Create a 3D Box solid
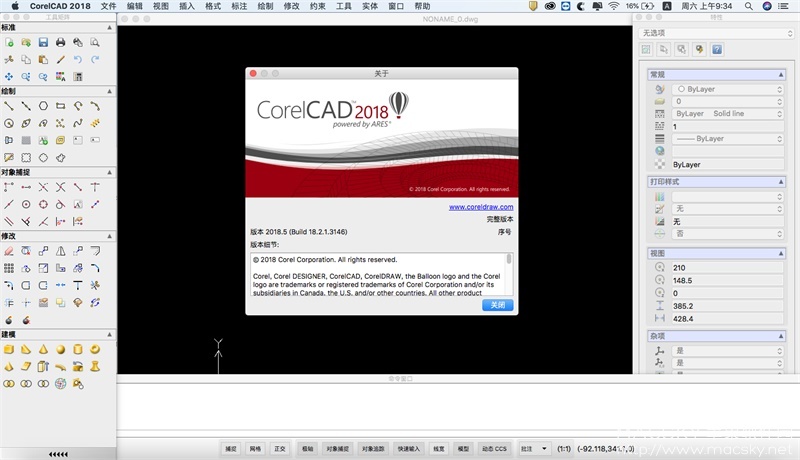Screen dimensions: 800x460 9,349
